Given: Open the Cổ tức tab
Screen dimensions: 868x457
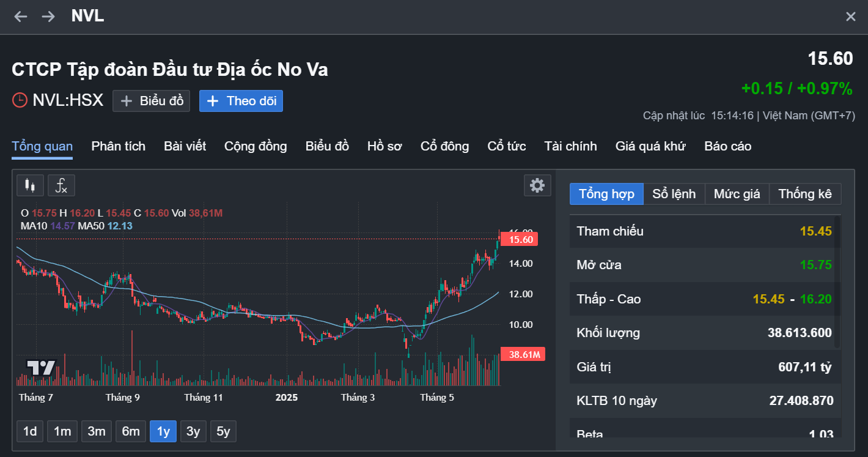Looking at the screenshot, I should (x=507, y=146).
